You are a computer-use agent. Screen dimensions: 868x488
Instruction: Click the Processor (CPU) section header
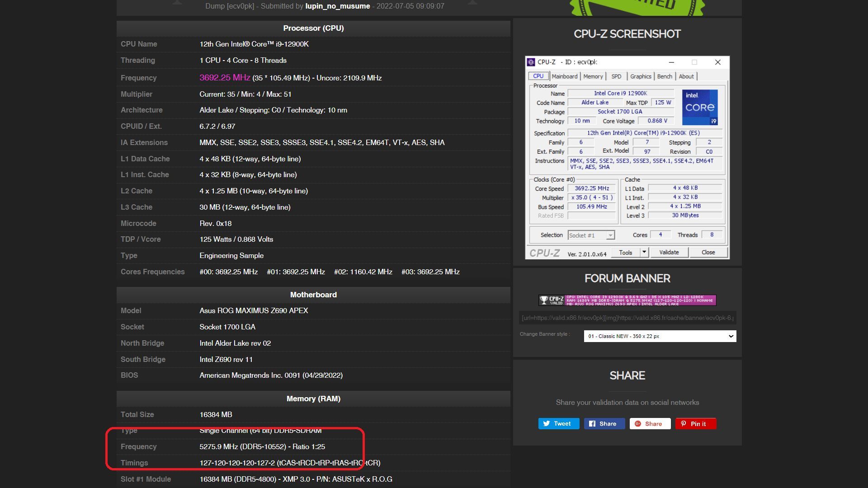[x=313, y=28]
